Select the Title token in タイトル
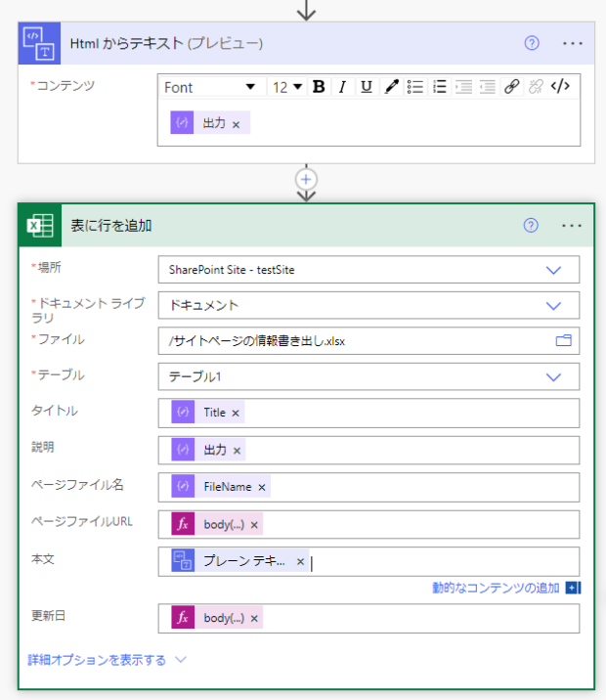Image resolution: width=606 pixels, height=700 pixels. click(207, 412)
